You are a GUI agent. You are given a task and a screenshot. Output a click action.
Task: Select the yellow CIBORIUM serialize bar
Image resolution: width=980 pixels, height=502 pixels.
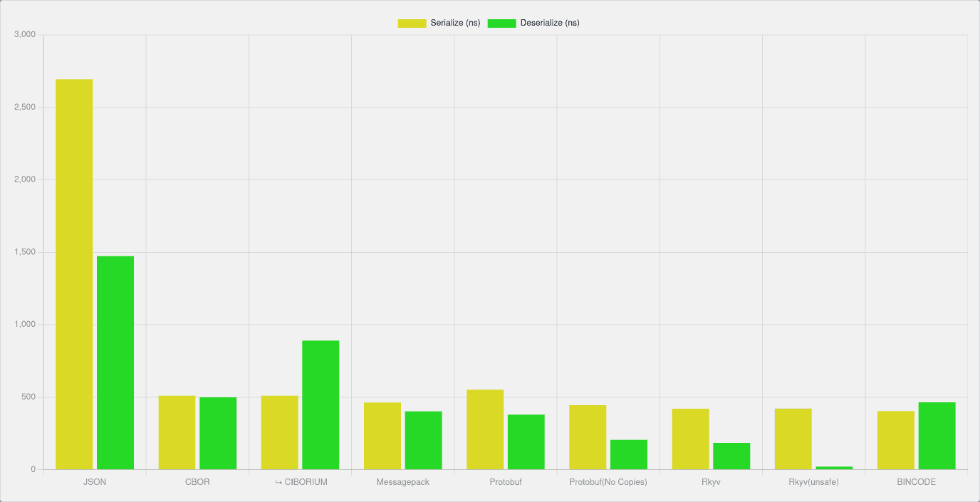click(x=279, y=432)
